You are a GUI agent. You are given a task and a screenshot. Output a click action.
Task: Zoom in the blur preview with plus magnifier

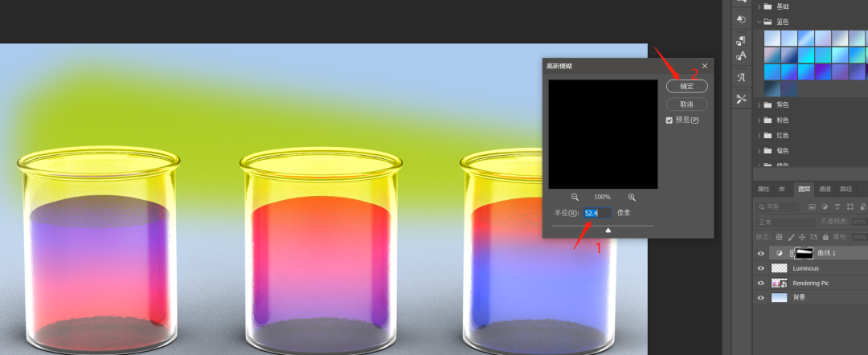[x=632, y=197]
